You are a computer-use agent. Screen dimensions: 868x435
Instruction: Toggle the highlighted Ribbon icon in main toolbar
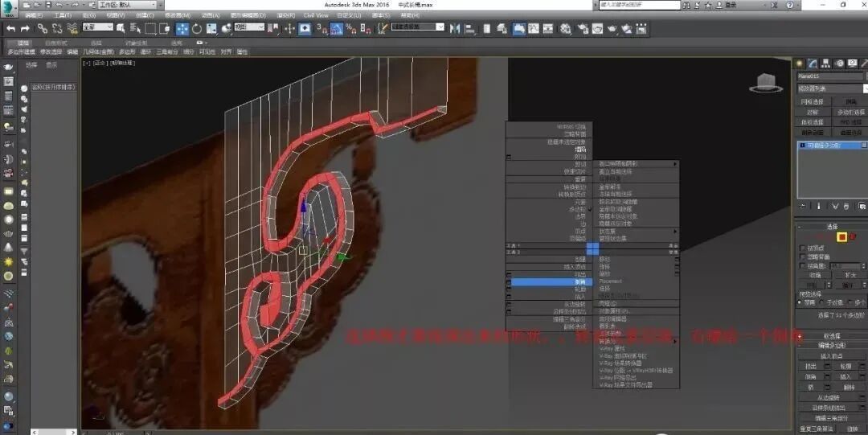518,29
